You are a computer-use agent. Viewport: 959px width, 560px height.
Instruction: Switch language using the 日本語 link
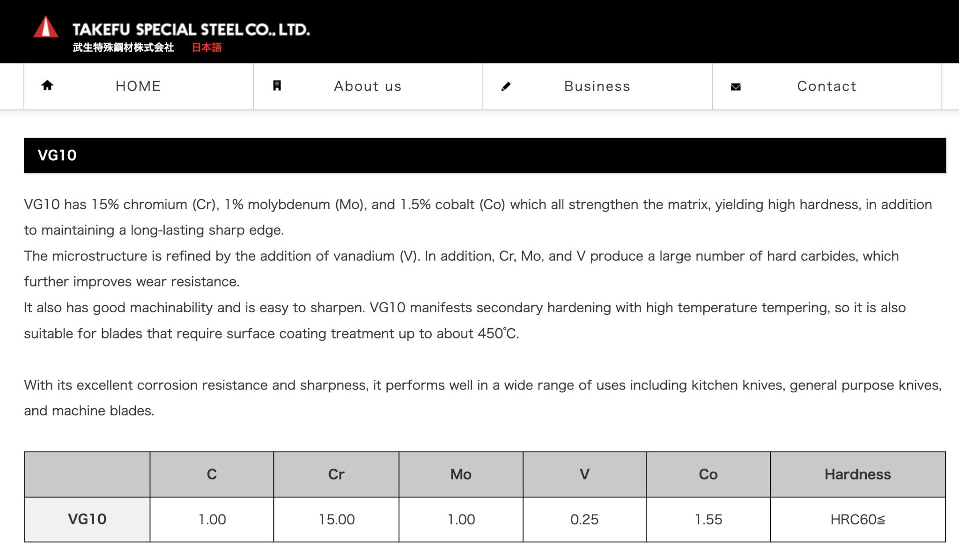(x=207, y=47)
